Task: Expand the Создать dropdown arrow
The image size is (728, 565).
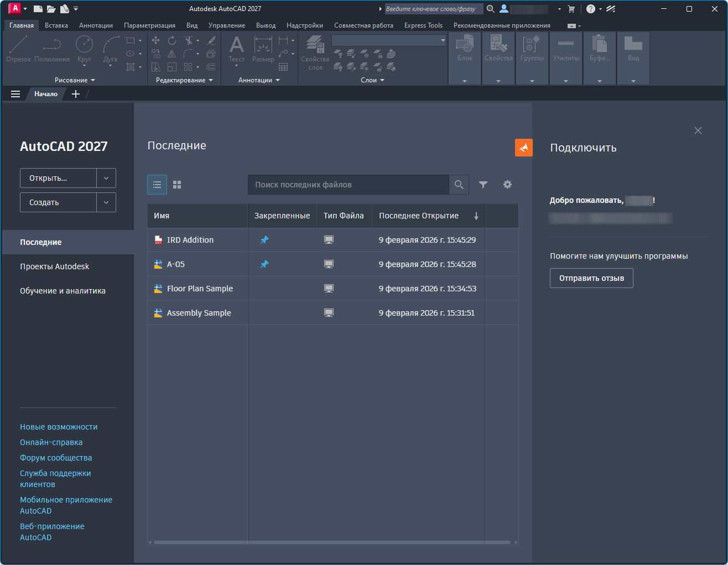Action: (x=106, y=202)
